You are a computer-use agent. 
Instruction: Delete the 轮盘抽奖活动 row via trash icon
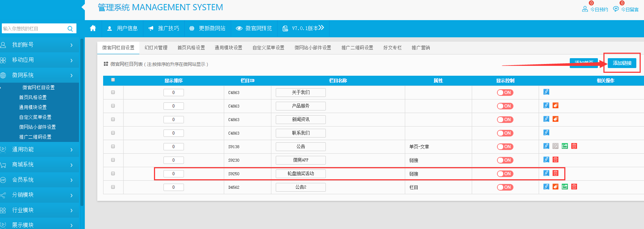click(x=555, y=173)
